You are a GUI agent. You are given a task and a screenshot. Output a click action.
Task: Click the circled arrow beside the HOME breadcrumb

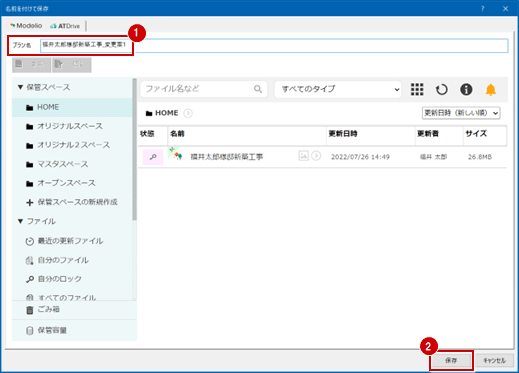click(x=188, y=113)
